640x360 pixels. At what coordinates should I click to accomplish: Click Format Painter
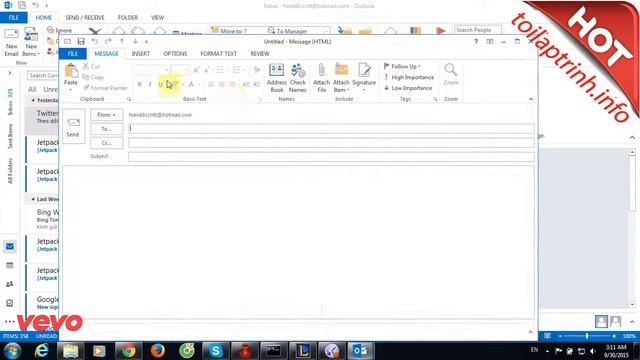pos(105,88)
